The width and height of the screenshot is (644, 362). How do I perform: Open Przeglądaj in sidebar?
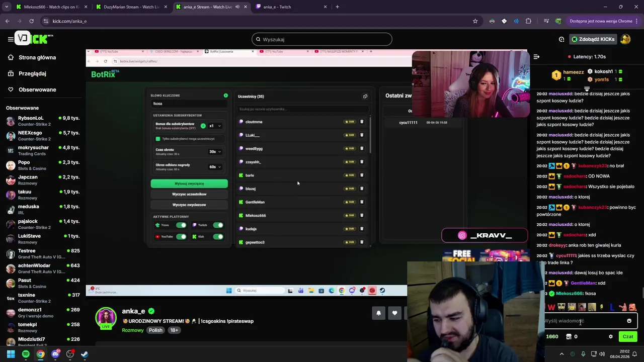pyautogui.click(x=32, y=73)
